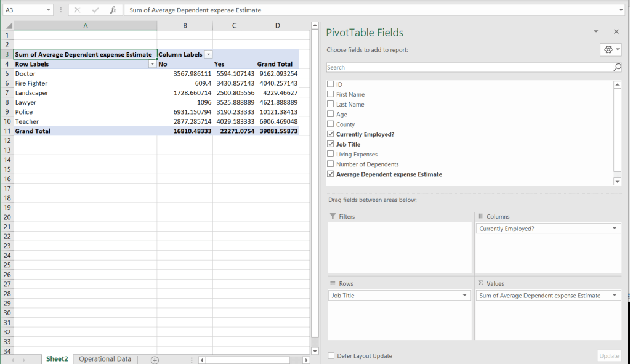Click the Insert Function fx icon
This screenshot has width=630, height=364.
(x=113, y=10)
